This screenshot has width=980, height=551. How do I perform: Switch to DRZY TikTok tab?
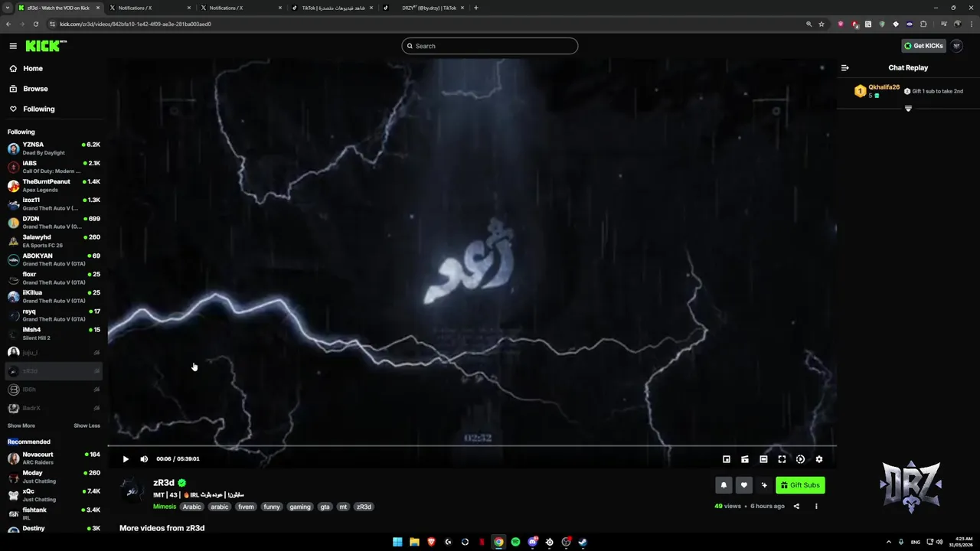(423, 8)
